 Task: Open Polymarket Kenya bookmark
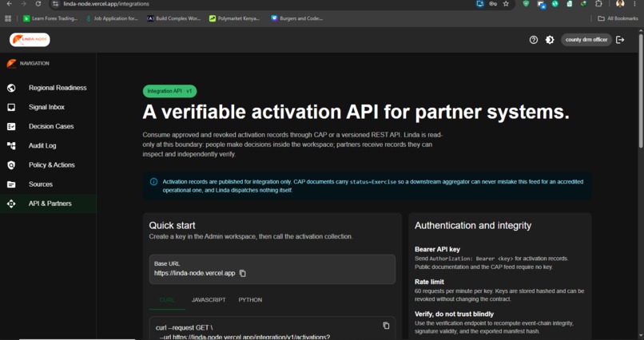(x=235, y=18)
